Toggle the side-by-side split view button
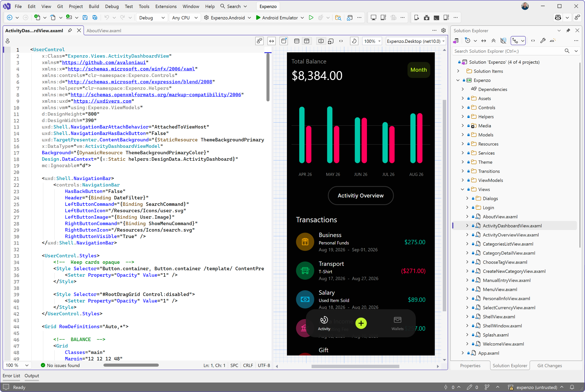 [321, 41]
